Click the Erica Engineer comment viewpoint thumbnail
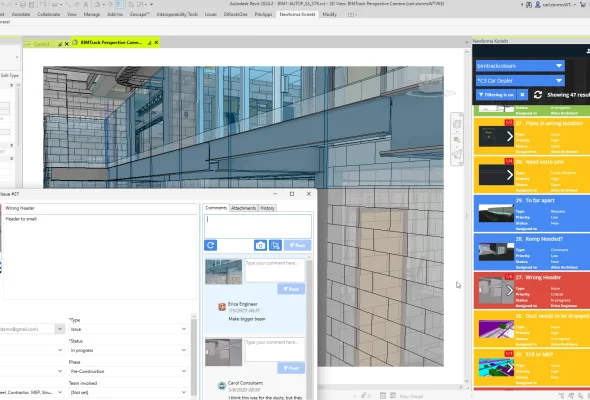The height and width of the screenshot is (400, 590). pos(224,272)
